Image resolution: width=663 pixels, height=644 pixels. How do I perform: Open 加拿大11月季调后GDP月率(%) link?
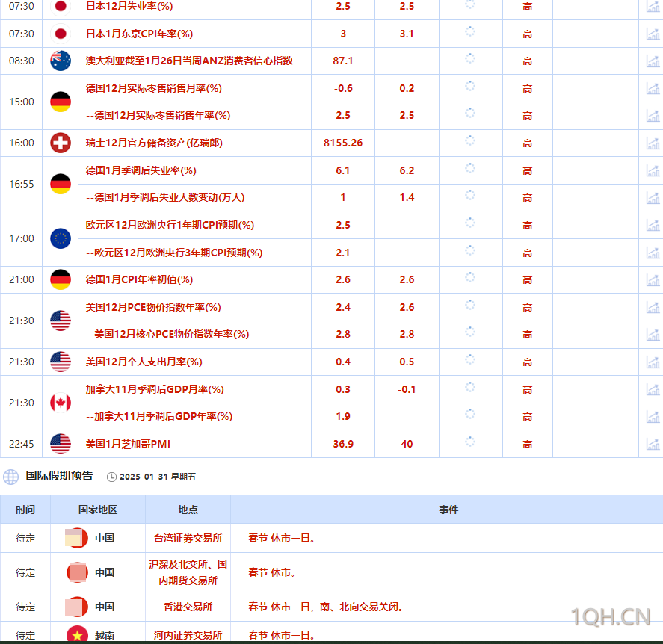[x=155, y=389]
